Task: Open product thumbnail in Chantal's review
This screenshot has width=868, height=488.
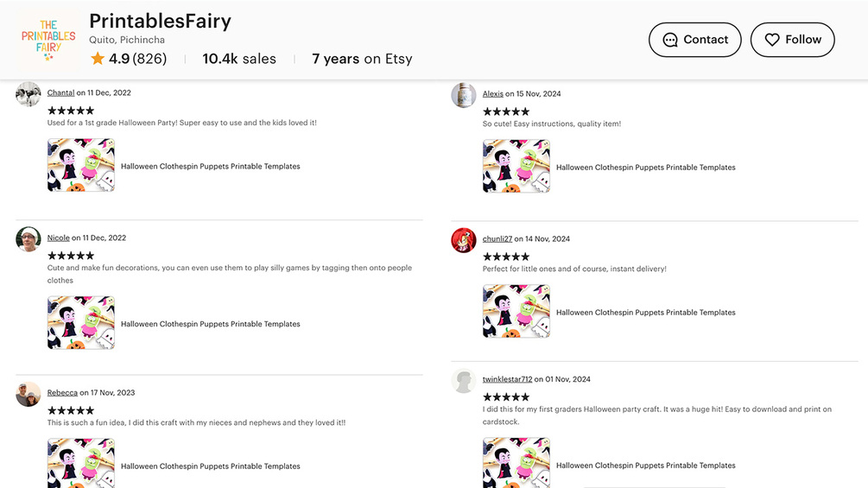Action: click(81, 165)
